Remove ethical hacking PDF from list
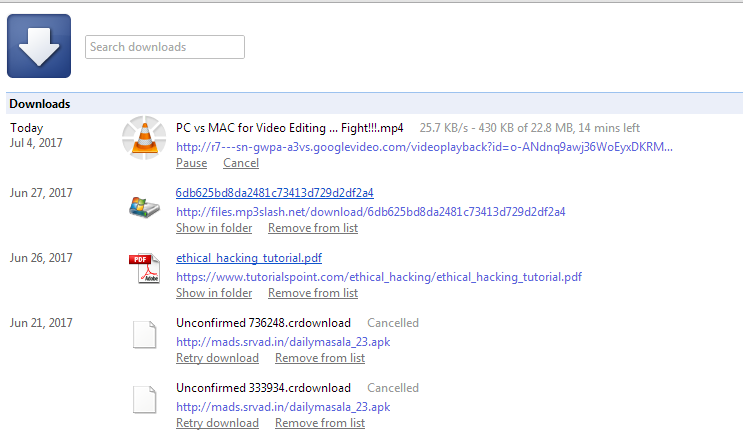 pos(313,293)
